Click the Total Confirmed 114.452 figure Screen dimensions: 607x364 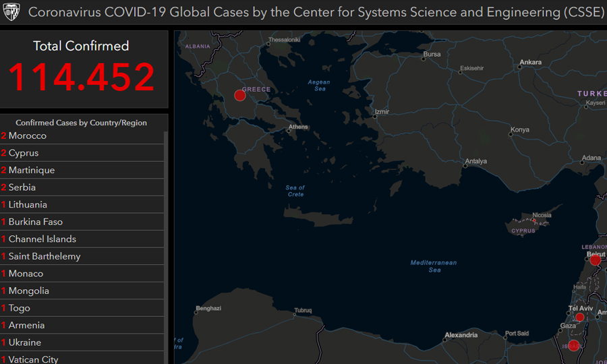coord(82,77)
